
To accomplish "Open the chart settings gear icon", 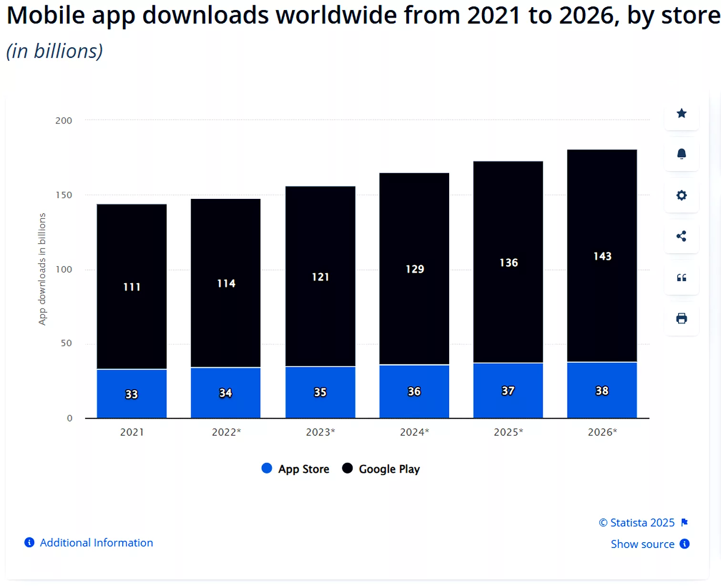I will point(681,196).
